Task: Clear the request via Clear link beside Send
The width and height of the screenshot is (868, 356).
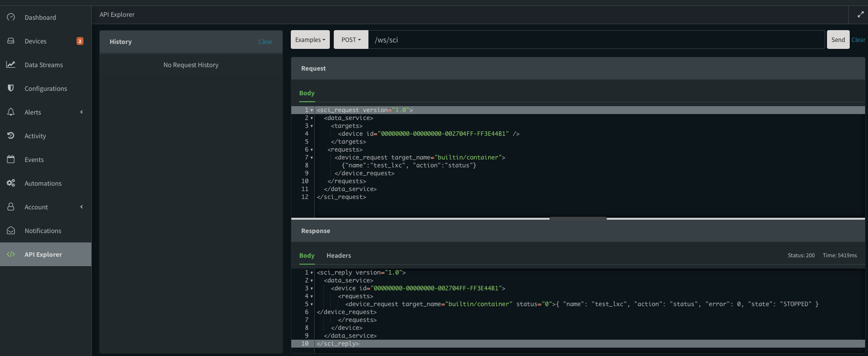Action: coord(858,40)
